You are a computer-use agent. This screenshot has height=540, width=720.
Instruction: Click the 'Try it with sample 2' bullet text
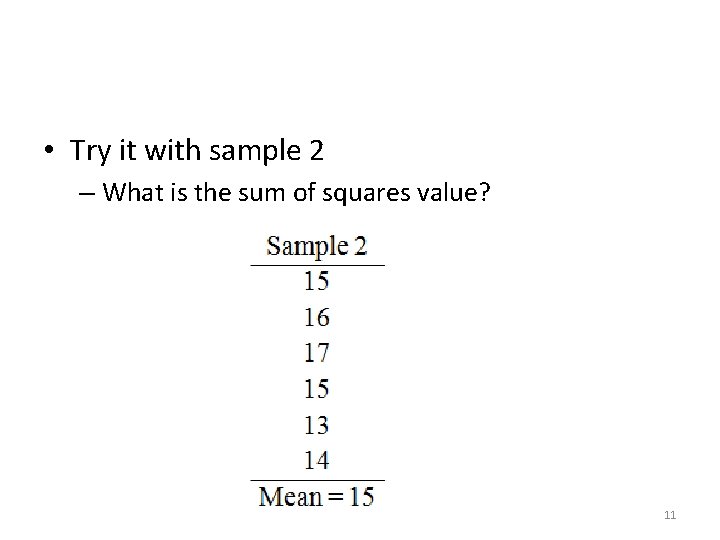click(x=197, y=150)
